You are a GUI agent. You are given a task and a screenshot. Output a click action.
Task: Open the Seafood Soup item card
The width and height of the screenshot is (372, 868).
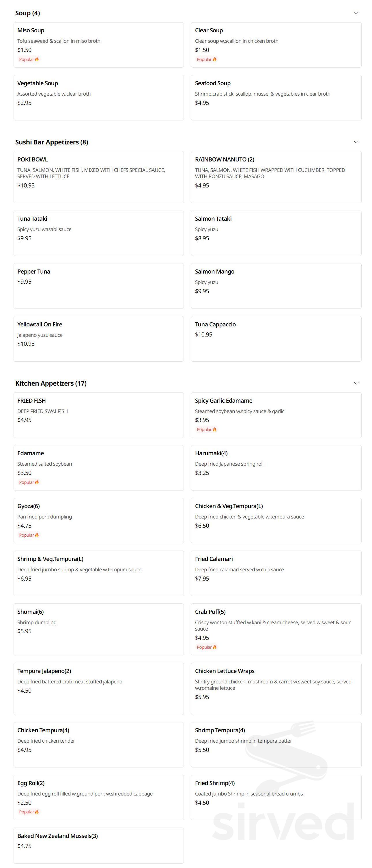276,98
